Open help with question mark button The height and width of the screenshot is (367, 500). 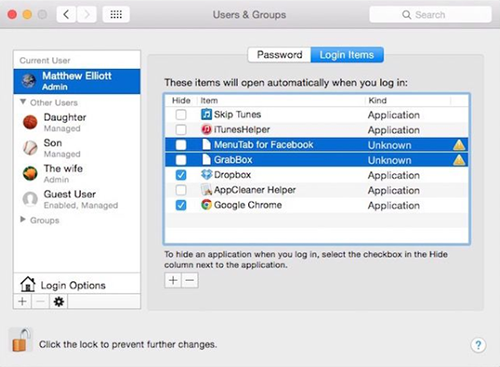point(478,345)
